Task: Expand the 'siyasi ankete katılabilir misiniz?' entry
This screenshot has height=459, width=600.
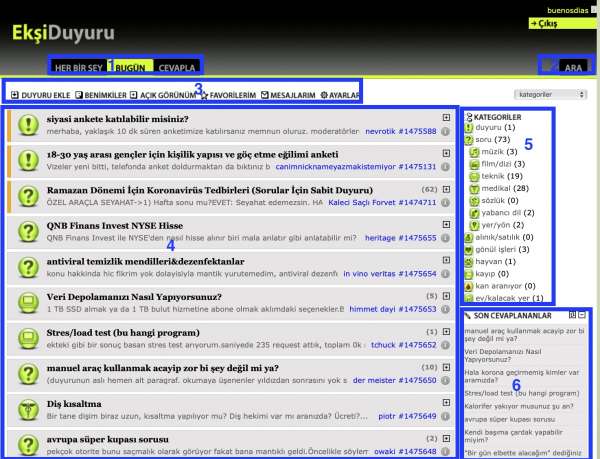Action: (446, 118)
